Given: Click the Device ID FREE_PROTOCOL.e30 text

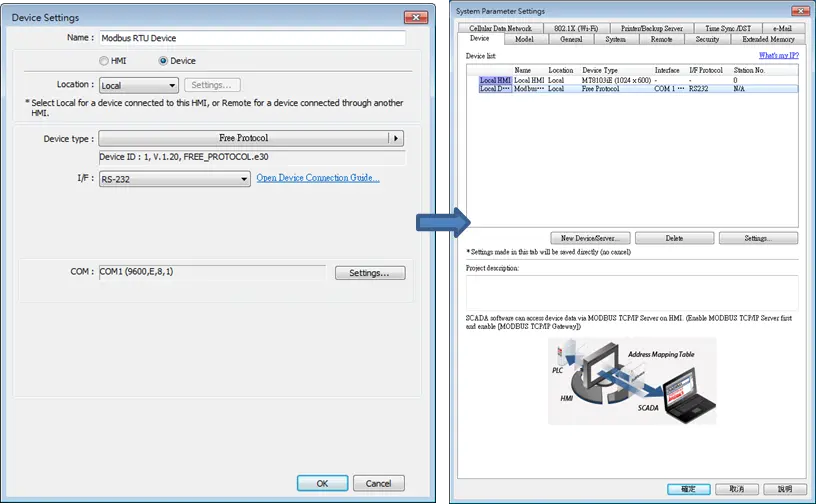Looking at the screenshot, I should tap(184, 157).
